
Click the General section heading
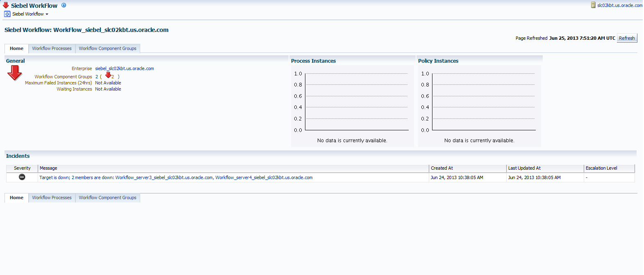[15, 61]
